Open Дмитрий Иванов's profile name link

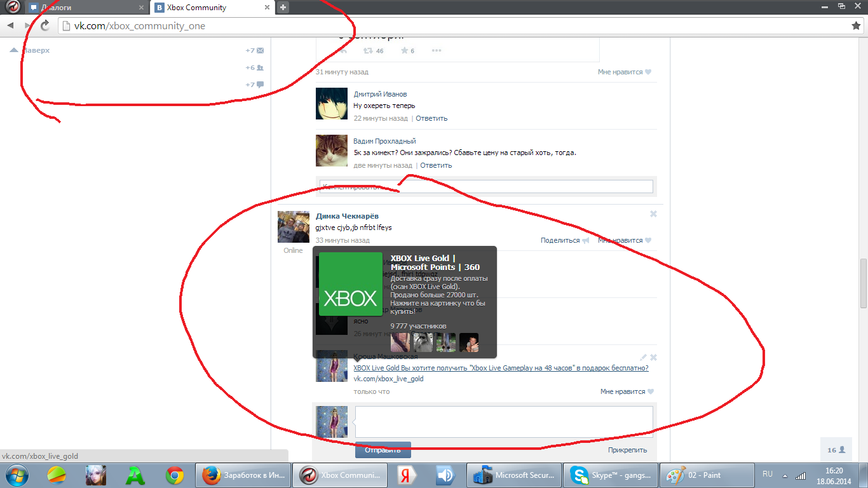coord(380,94)
